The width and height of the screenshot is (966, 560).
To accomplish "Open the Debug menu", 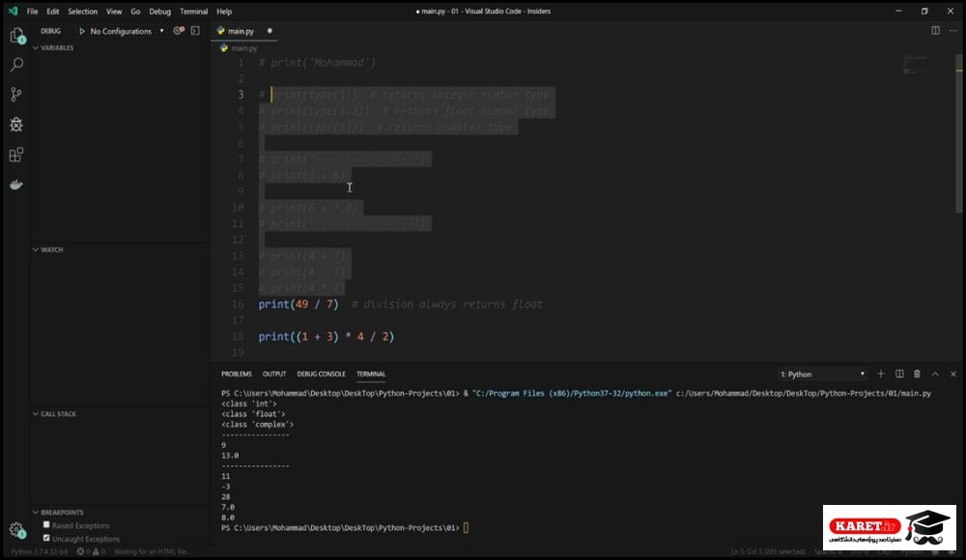I will click(159, 11).
